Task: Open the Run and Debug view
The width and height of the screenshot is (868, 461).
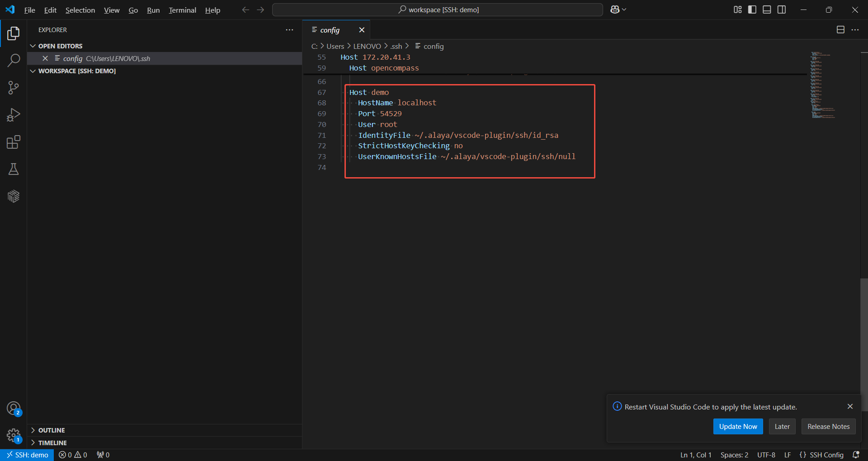Action: tap(14, 115)
